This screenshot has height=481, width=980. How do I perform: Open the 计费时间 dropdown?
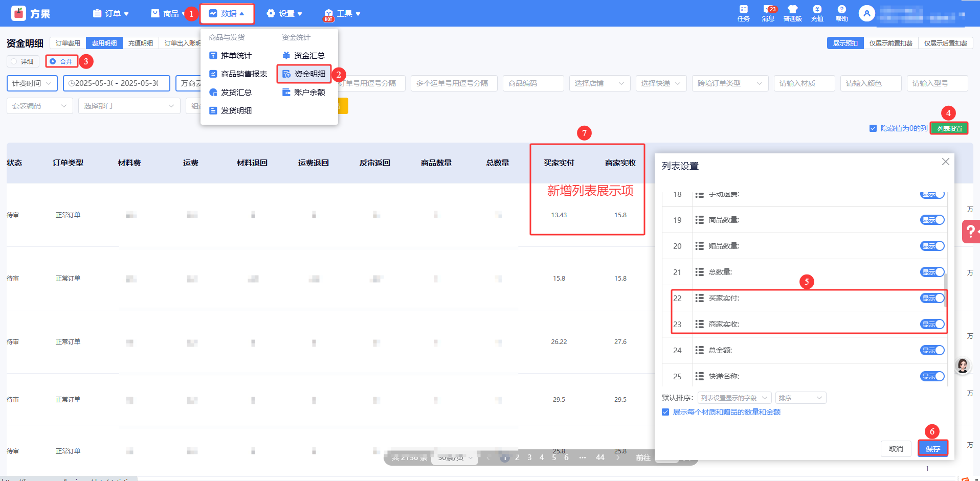click(x=32, y=83)
